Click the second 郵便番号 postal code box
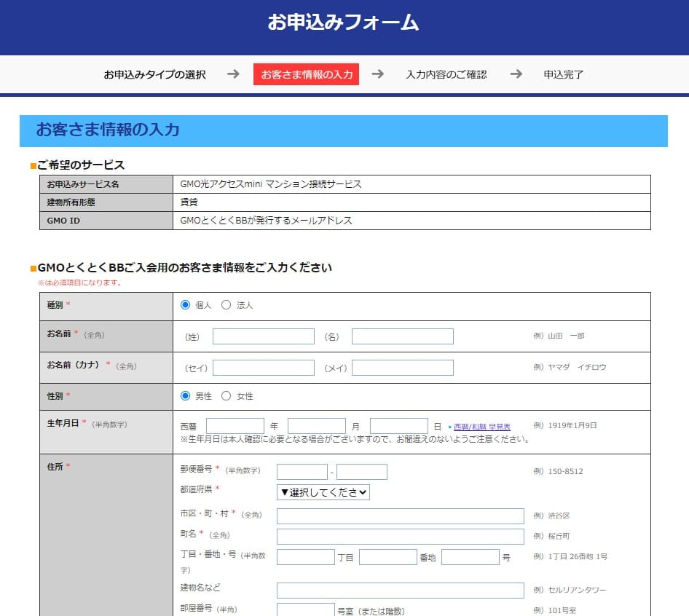This screenshot has height=616, width=689. click(362, 472)
